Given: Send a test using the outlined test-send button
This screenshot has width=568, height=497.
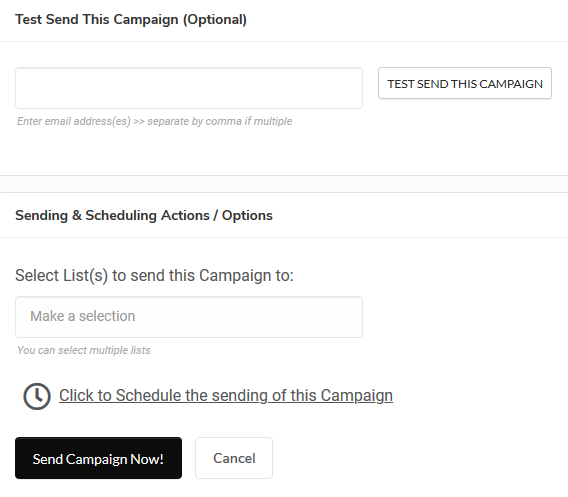Looking at the screenshot, I should 465,83.
